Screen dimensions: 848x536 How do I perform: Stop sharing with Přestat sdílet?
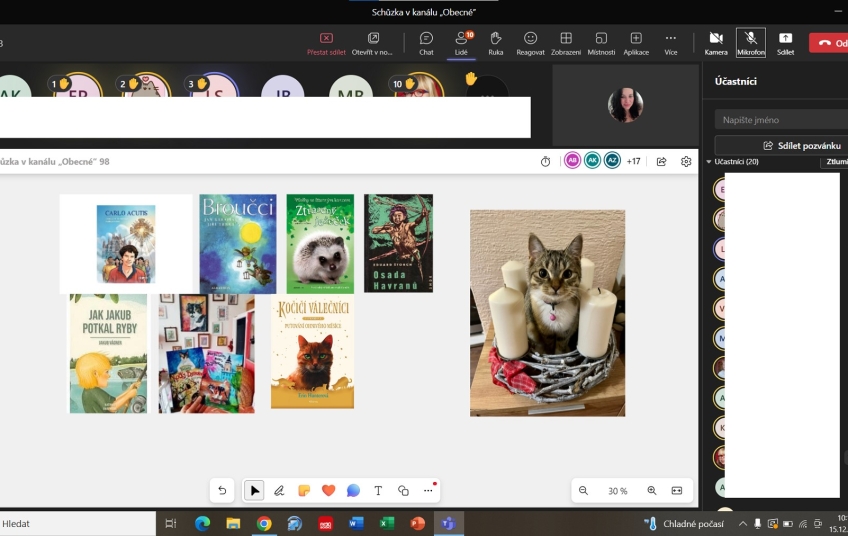[326, 43]
